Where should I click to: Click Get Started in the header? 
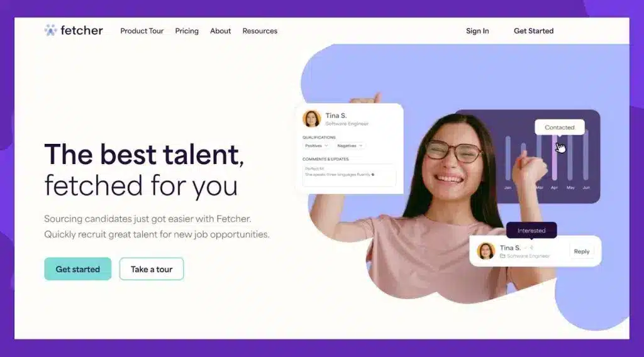(x=533, y=31)
